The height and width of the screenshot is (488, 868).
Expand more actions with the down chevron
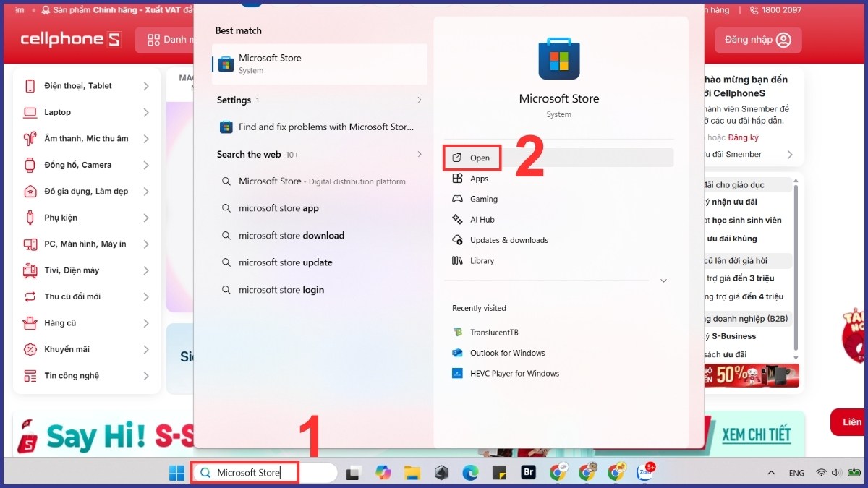663,281
